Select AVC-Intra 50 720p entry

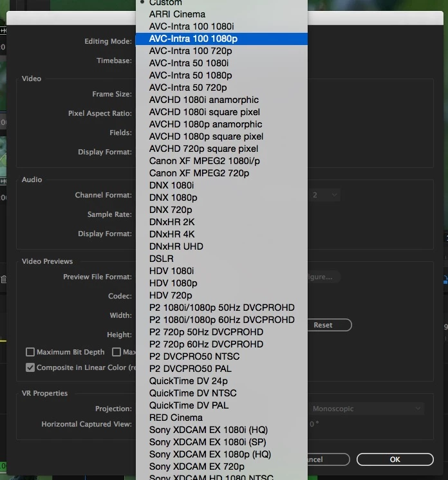[x=221, y=88]
